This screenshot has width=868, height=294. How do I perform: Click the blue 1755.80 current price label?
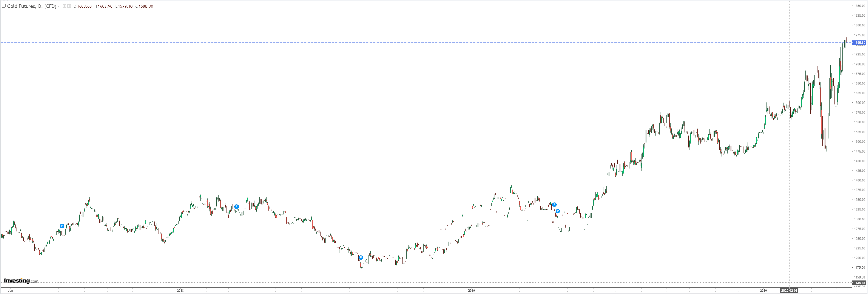click(859, 42)
